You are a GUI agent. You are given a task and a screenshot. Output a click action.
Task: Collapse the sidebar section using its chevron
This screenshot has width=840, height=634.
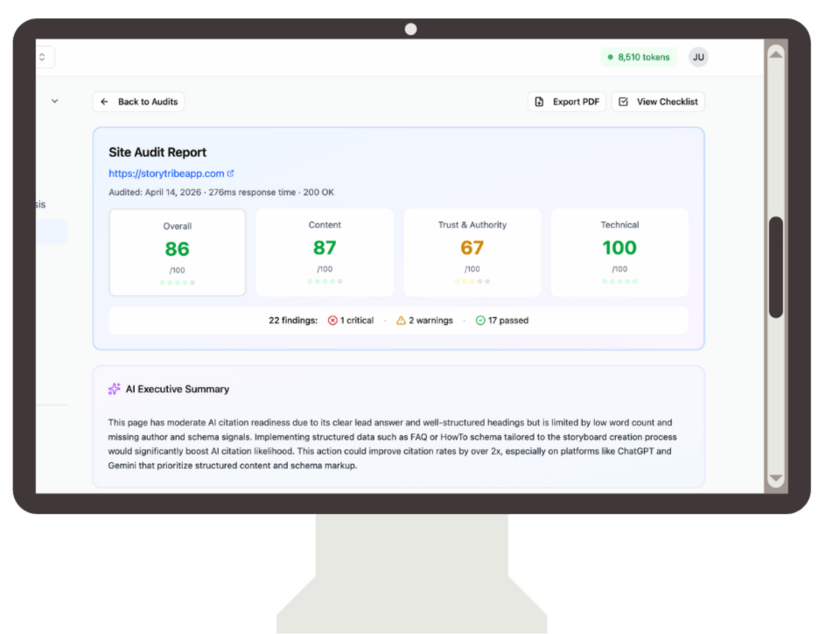click(x=55, y=101)
